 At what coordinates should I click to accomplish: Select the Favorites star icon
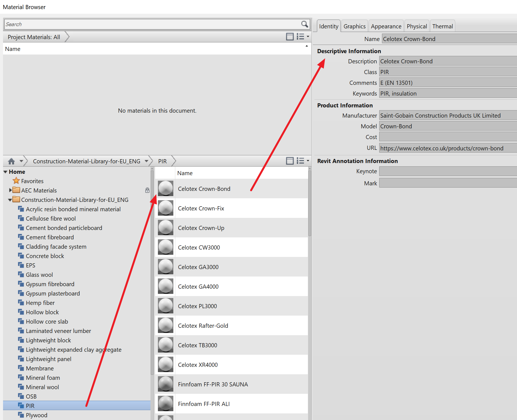[16, 181]
